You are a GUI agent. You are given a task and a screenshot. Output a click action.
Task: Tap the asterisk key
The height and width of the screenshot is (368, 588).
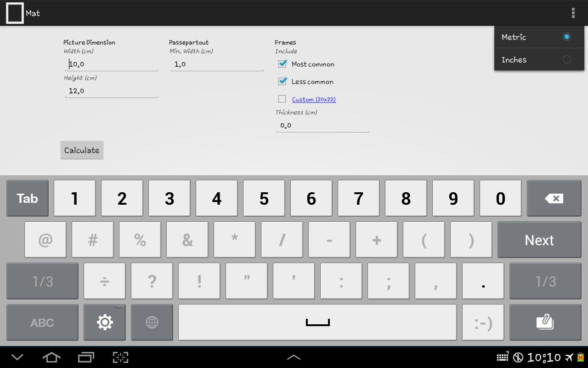(234, 240)
